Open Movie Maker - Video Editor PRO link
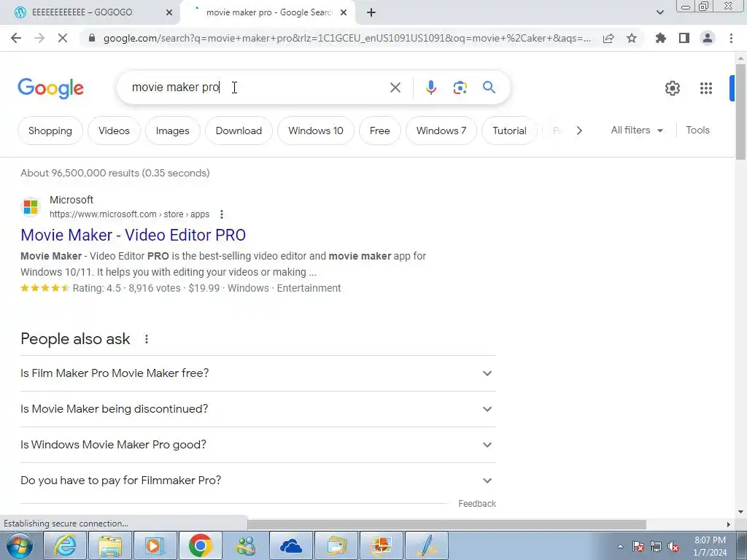The width and height of the screenshot is (747, 560). [x=133, y=235]
